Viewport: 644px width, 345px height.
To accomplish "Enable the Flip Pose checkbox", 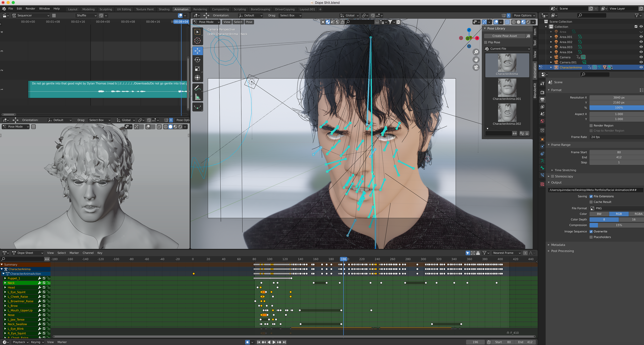I will click(x=486, y=42).
